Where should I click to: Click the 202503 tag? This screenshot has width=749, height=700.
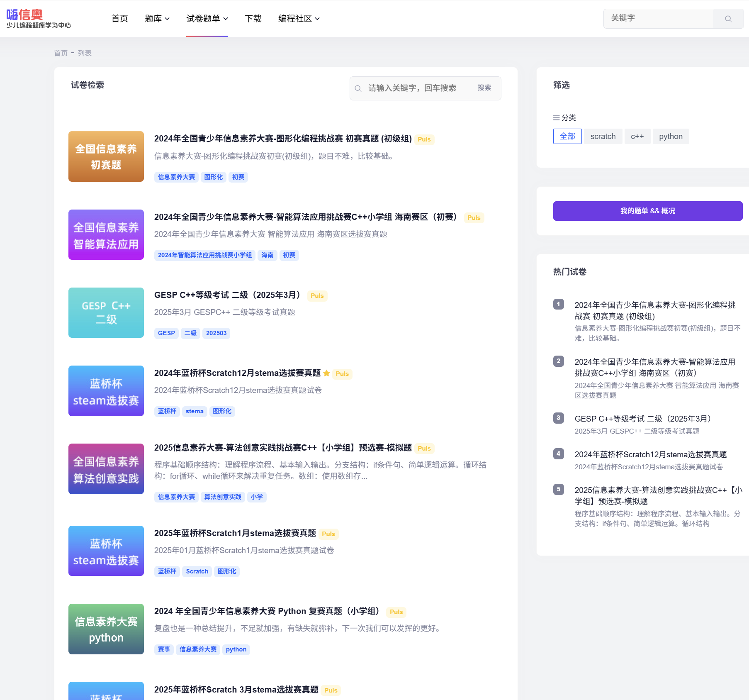216,333
